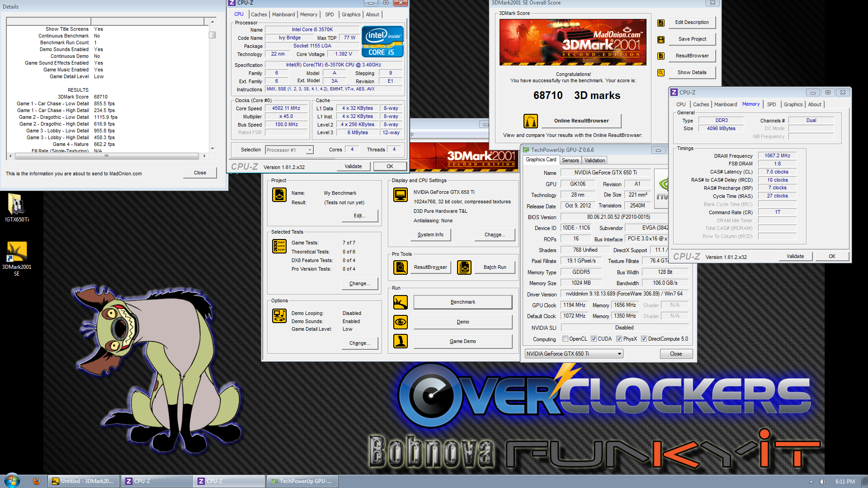
Task: Switch to TechPowerUp GPU-Z taskbar item
Action: click(302, 481)
